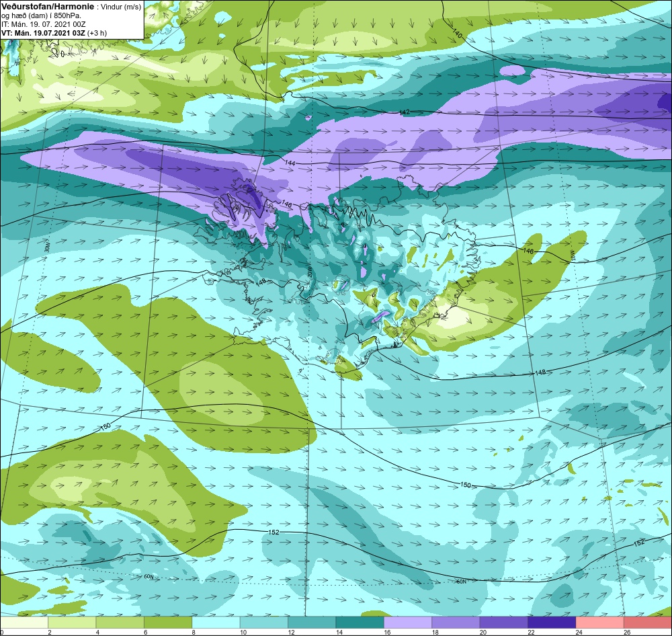Click the teal 12–14 m/s legend swatch
The height and width of the screenshot is (636, 672).
point(312,623)
